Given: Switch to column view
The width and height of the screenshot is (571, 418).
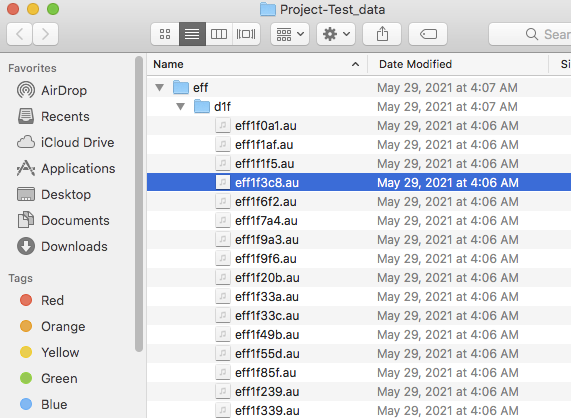Looking at the screenshot, I should (x=219, y=34).
